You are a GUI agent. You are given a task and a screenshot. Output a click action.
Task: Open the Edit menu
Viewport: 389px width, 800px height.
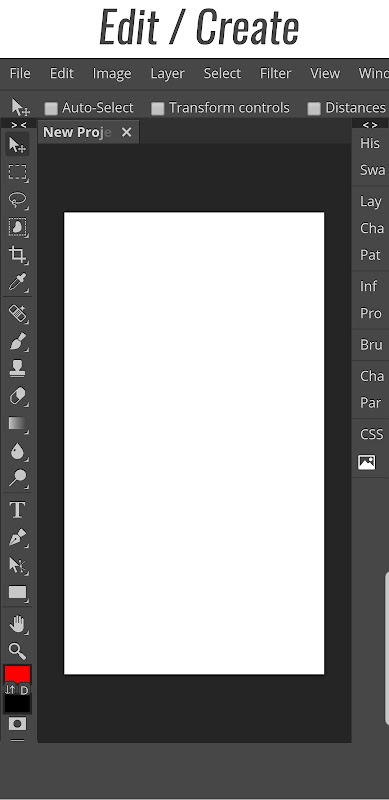[x=62, y=73]
